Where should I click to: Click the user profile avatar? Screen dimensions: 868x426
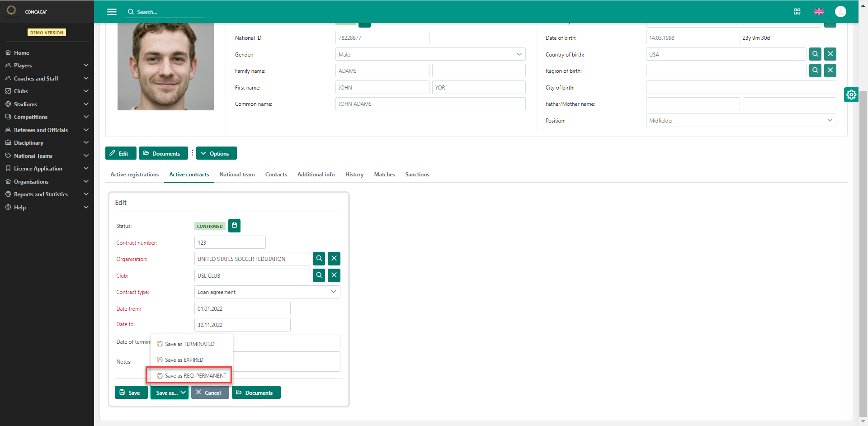840,12
